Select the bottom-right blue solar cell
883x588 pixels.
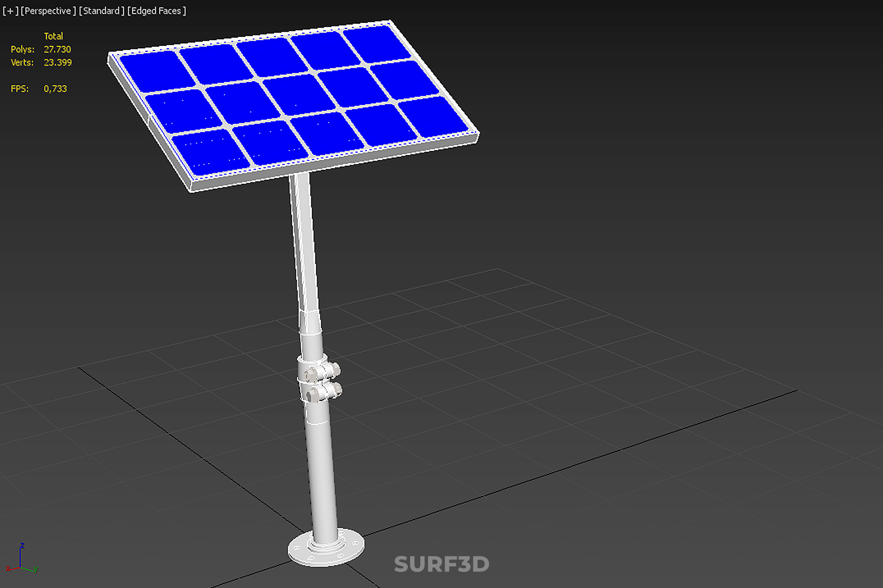(432, 117)
